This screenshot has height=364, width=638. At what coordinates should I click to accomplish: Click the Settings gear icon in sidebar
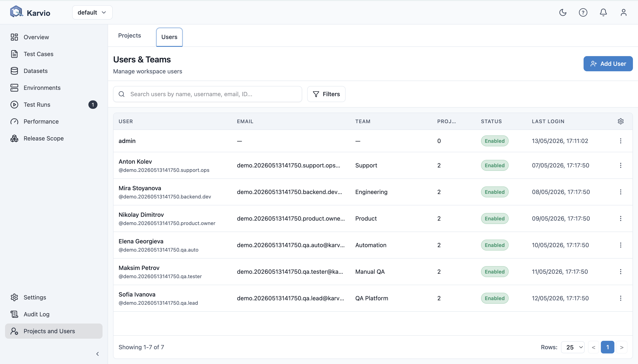pos(14,297)
